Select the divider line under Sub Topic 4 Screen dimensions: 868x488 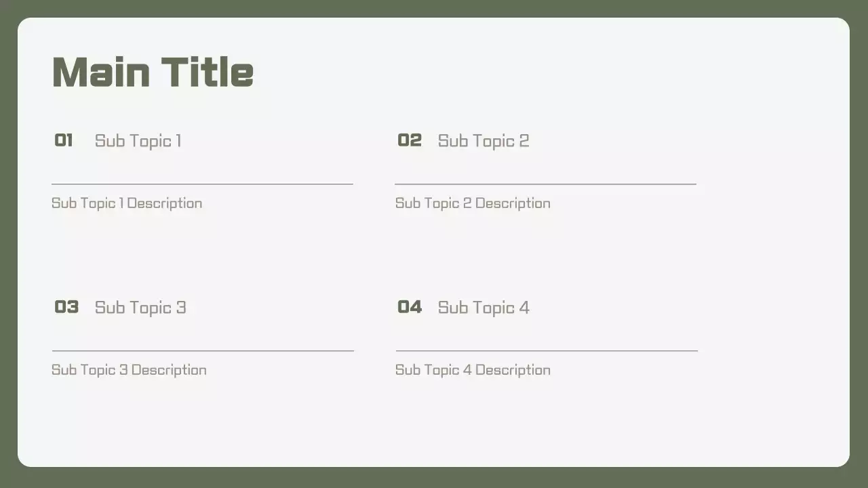547,351
